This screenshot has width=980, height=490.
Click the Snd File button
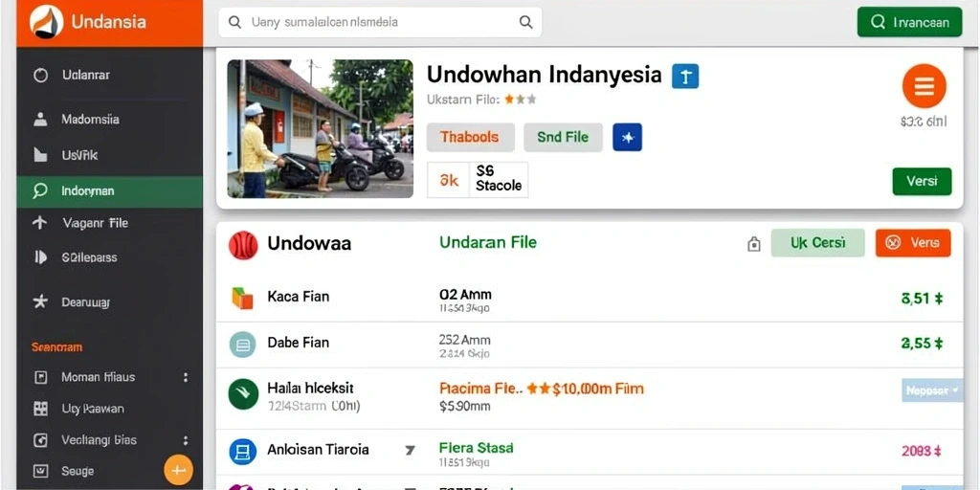[x=563, y=138]
